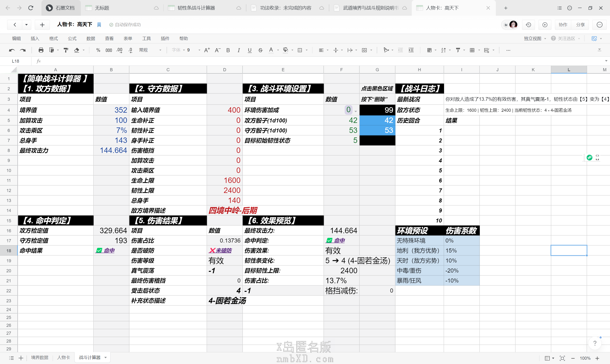This screenshot has width=610, height=364.
Task: Expand the 环境伤害加成 cell dropdown
Action: tap(356, 111)
